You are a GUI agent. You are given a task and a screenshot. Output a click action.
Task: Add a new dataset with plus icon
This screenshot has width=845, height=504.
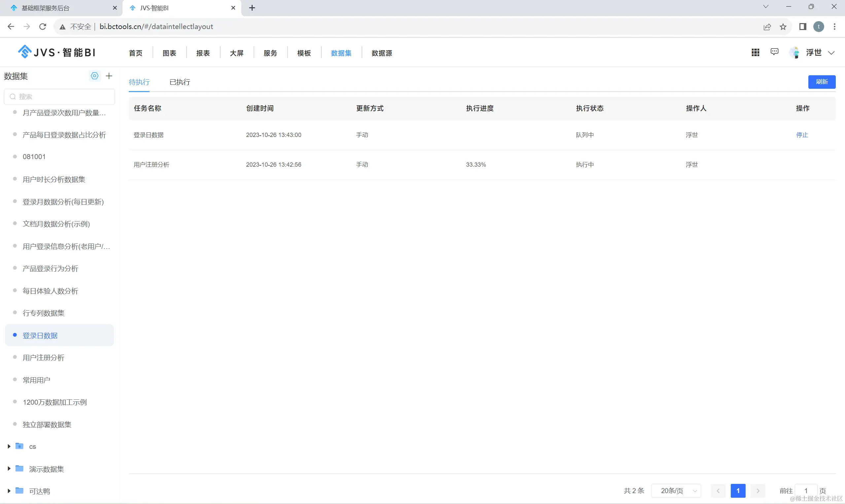[109, 76]
